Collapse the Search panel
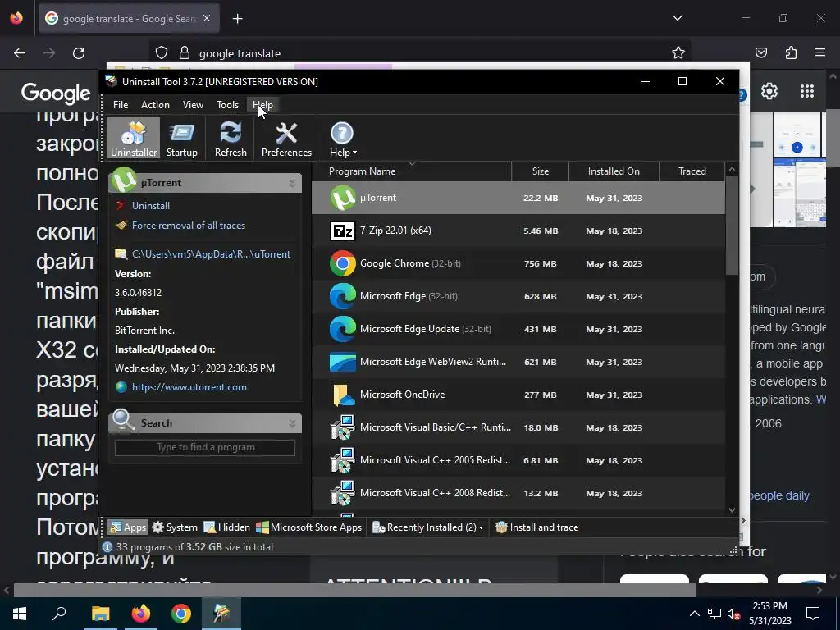 tap(293, 423)
